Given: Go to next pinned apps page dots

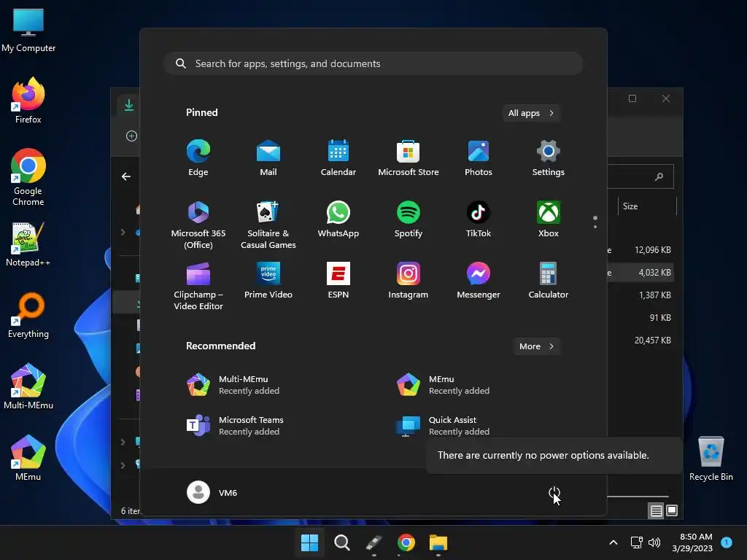Looking at the screenshot, I should click(x=595, y=222).
